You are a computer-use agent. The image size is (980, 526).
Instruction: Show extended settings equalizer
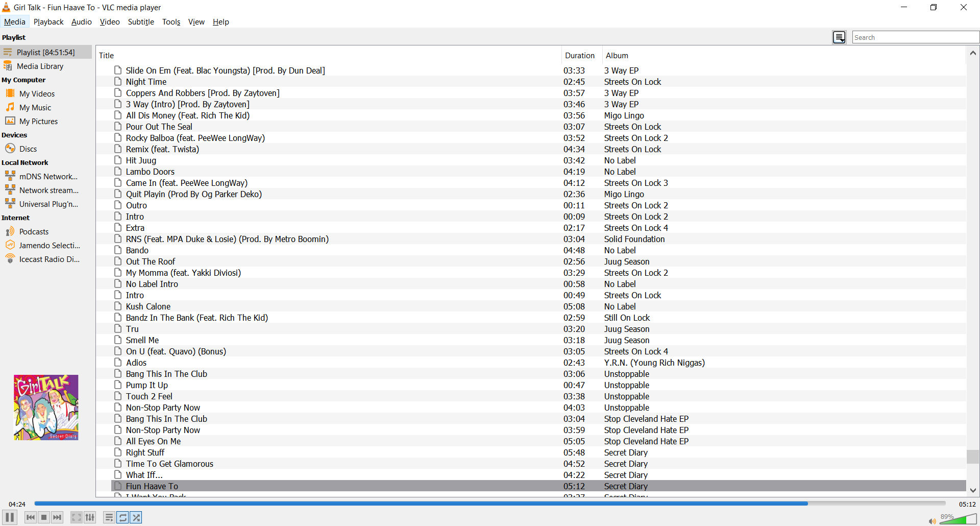click(90, 517)
